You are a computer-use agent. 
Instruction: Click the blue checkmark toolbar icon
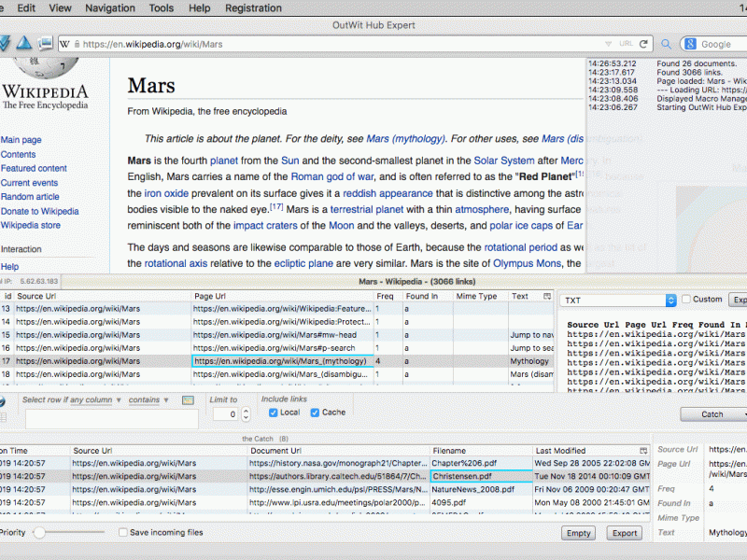pos(4,43)
